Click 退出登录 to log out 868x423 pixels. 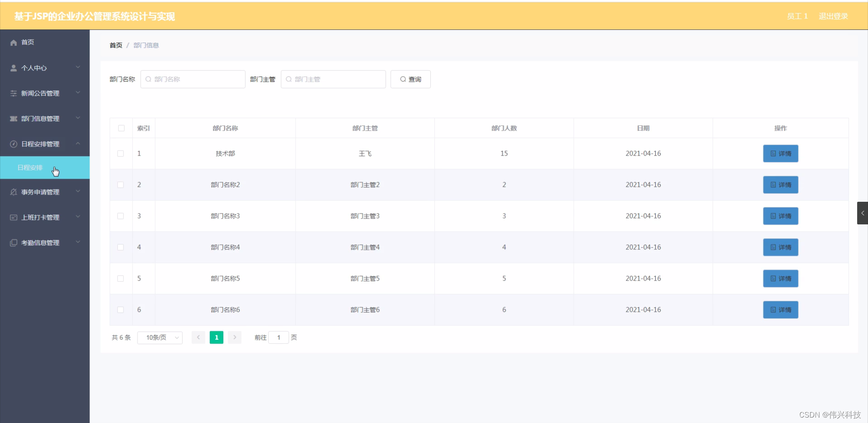(833, 16)
